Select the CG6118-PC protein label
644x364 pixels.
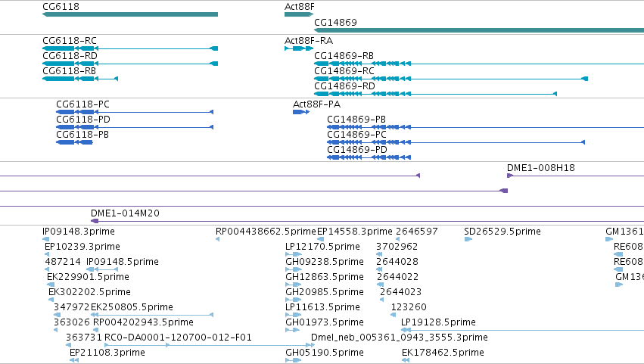(83, 104)
